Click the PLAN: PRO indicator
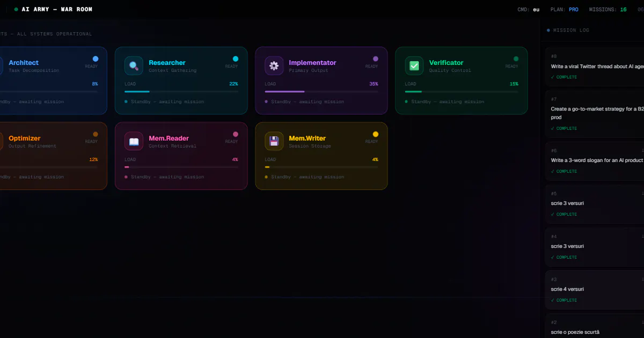The image size is (644, 338). pos(565,9)
